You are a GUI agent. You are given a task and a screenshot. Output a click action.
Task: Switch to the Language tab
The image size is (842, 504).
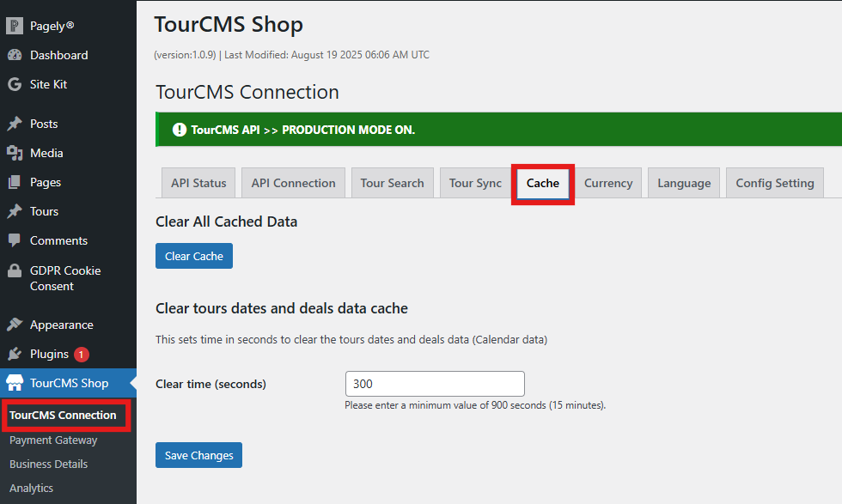(x=684, y=183)
